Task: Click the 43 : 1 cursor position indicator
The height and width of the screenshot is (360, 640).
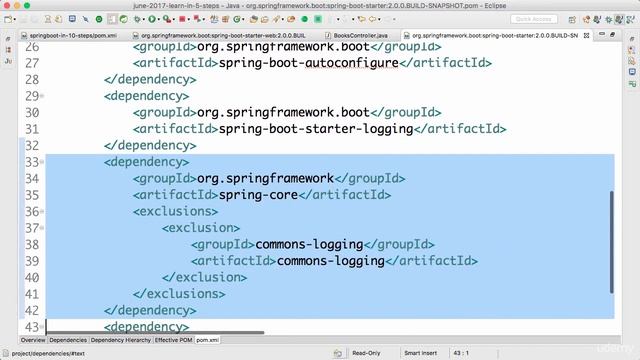Action: [461, 353]
